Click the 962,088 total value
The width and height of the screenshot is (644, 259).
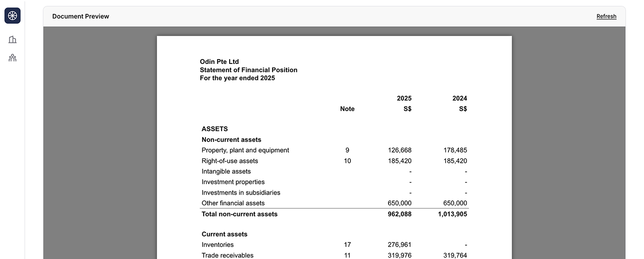399,214
